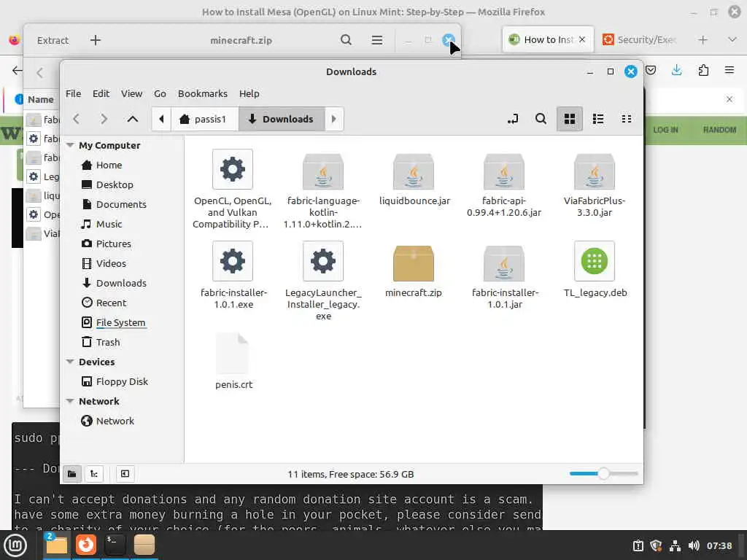Switch to the Security/Exec Firefox tab
The image size is (747, 560).
(x=639, y=39)
